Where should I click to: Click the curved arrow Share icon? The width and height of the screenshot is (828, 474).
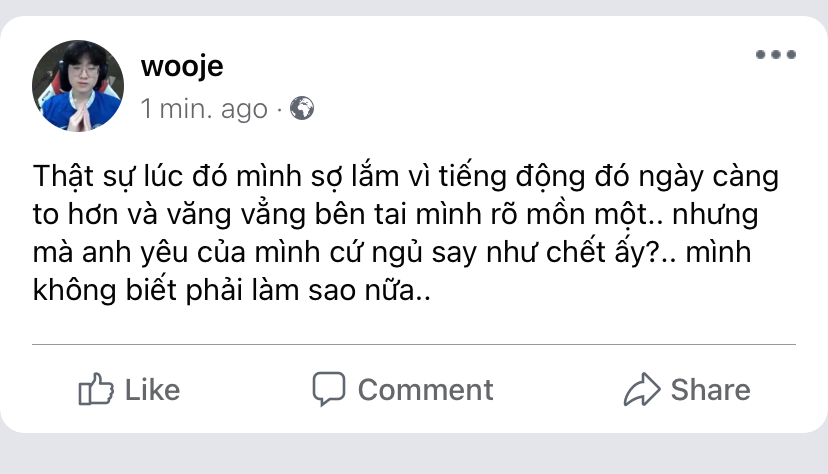642,390
